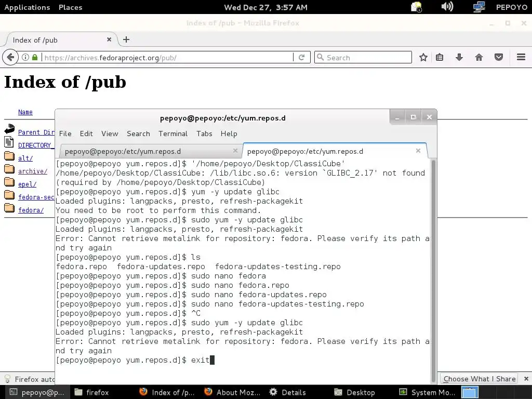This screenshot has width=532, height=399.
Task: Open terminal Search menu
Action: tap(138, 134)
